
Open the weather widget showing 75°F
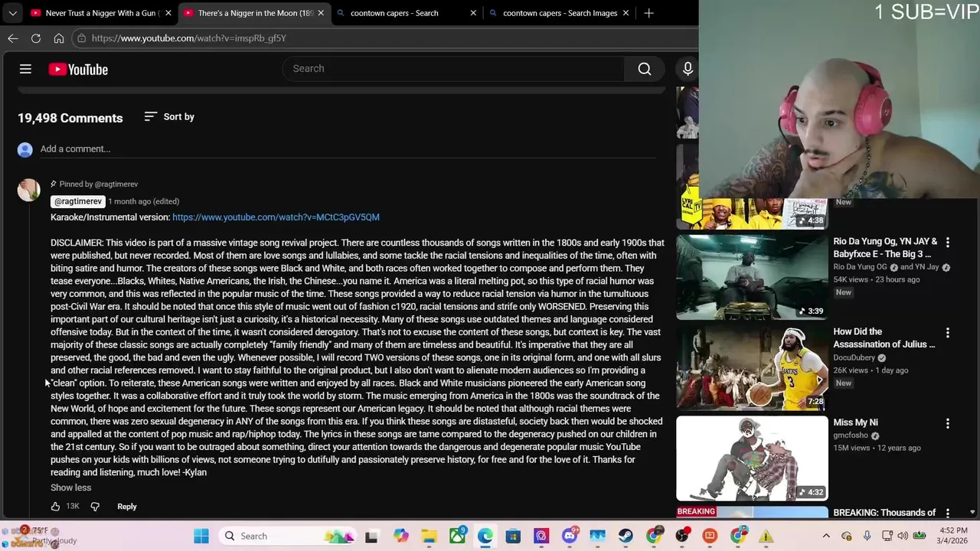point(40,536)
